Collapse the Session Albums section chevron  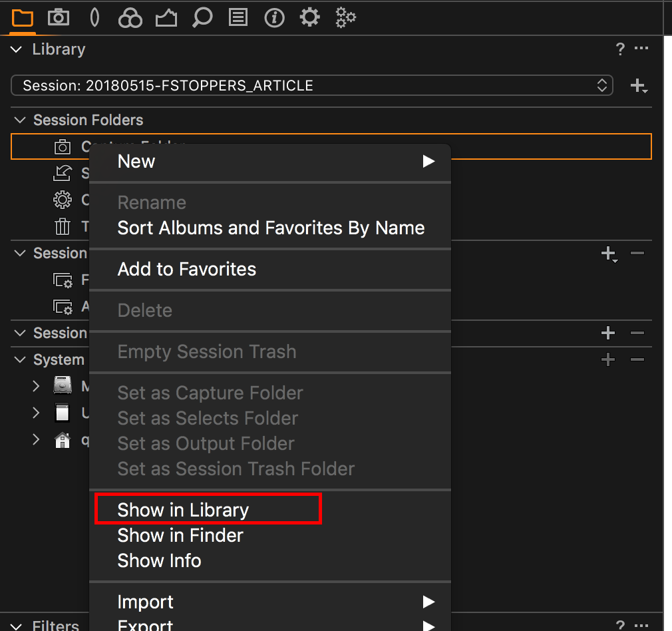pos(20,253)
